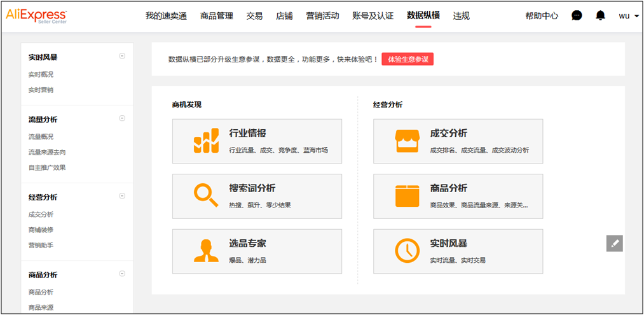The image size is (644, 315).
Task: Open the wu account dropdown
Action: point(628,16)
